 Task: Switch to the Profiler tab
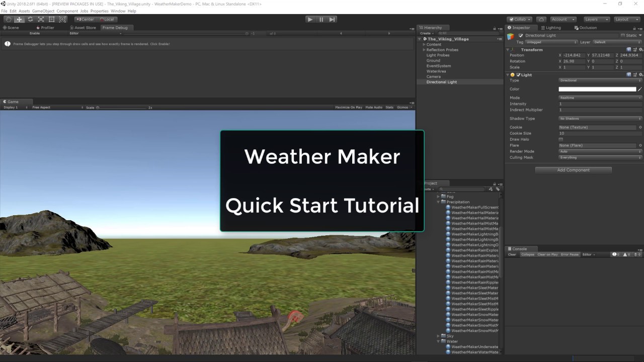point(45,28)
